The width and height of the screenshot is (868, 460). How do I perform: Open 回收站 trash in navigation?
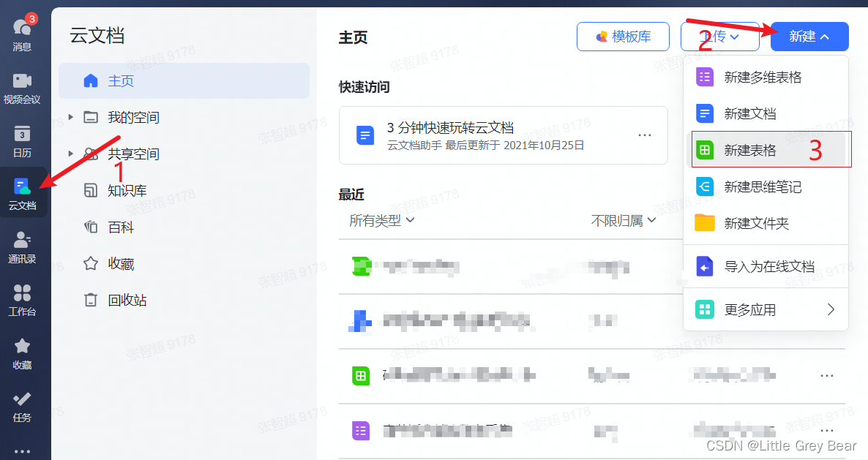tap(127, 301)
